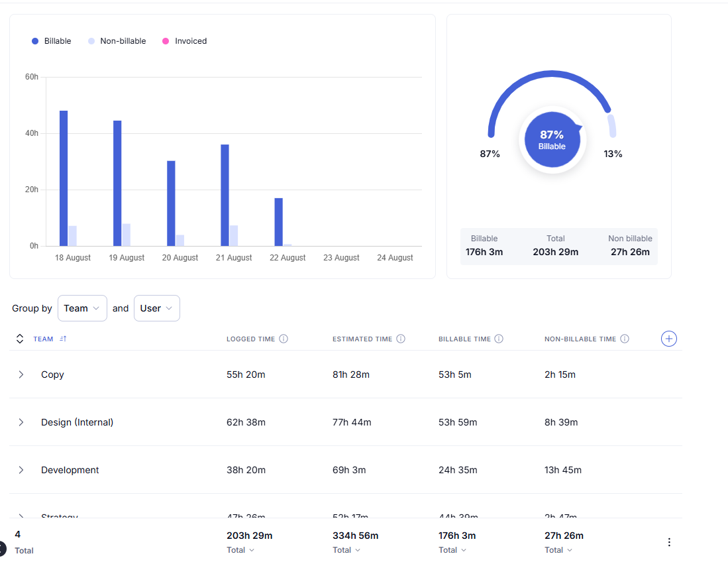Toggle the Invoiced legend series
Image resolution: width=728 pixels, height=570 pixels.
185,41
